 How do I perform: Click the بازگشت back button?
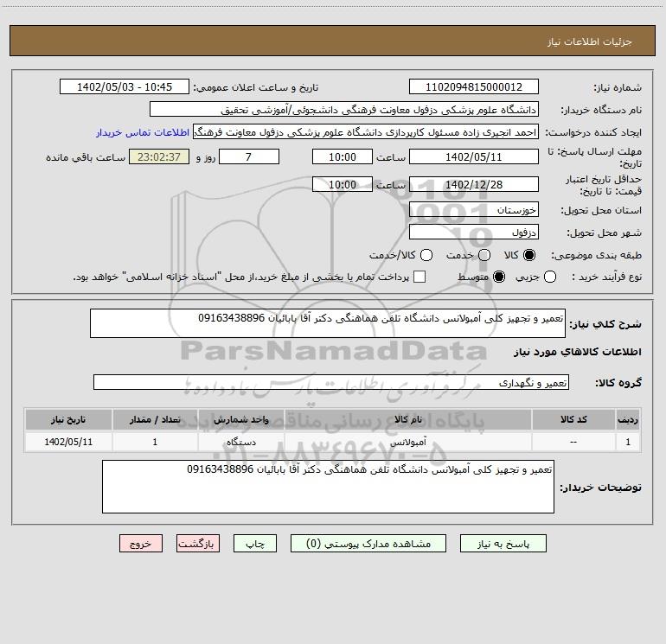click(198, 544)
